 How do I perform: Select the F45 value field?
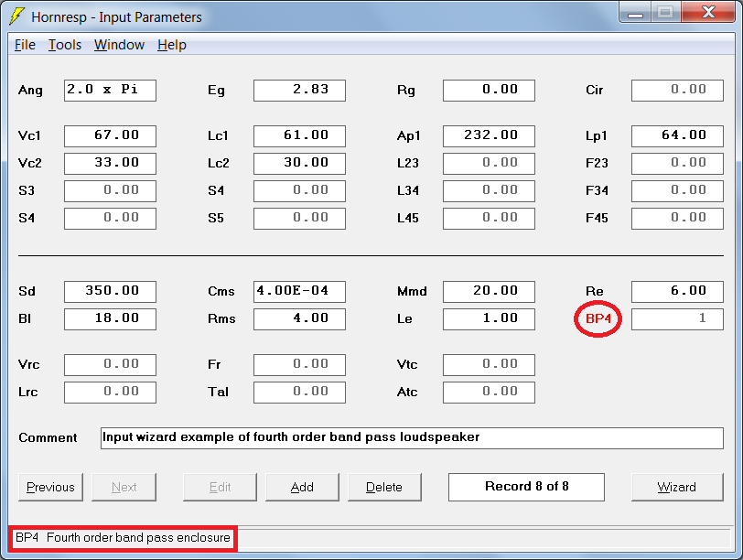[678, 219]
